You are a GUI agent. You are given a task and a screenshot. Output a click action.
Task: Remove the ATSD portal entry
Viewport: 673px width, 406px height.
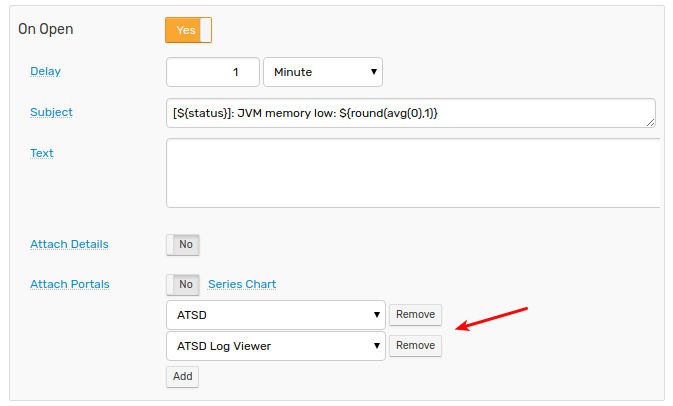pyautogui.click(x=415, y=315)
